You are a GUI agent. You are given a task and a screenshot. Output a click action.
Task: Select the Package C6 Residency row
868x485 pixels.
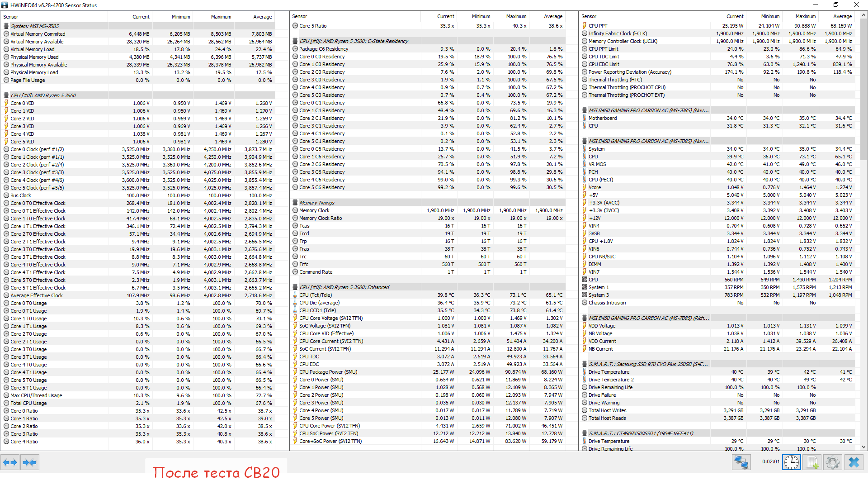(x=428, y=49)
